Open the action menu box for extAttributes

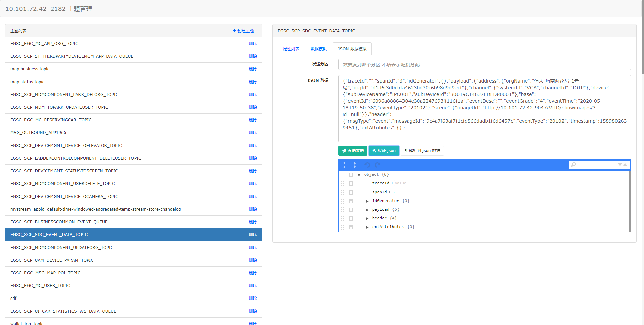(x=351, y=227)
